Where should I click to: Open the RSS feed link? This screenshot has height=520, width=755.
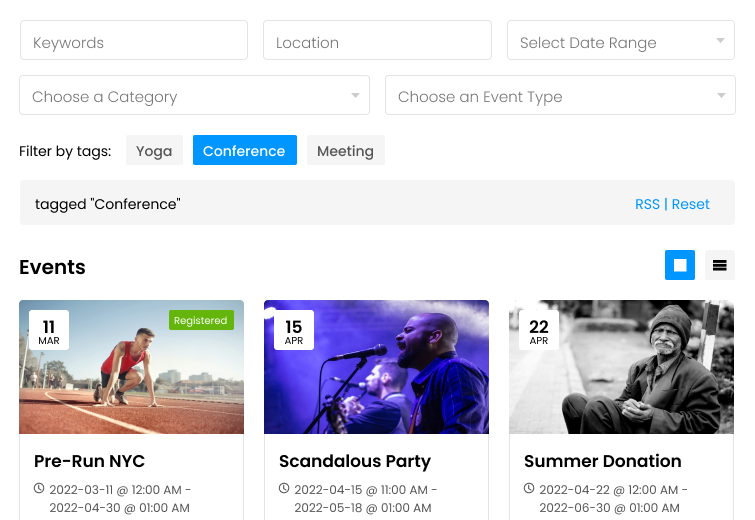[647, 204]
